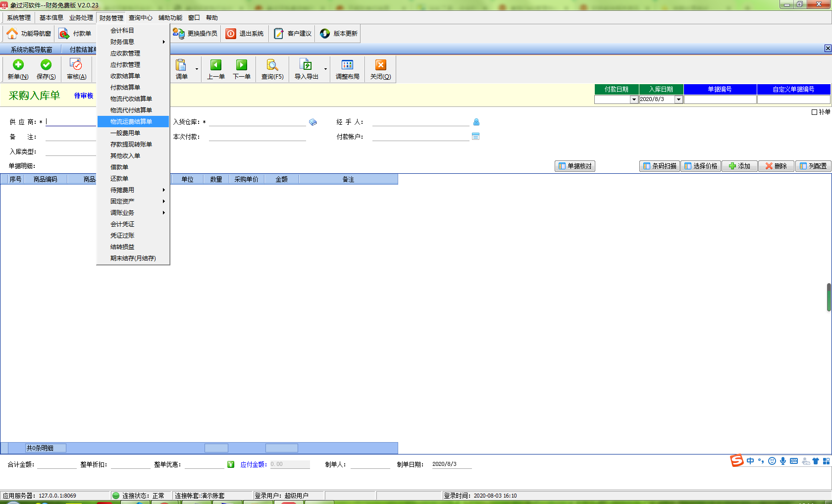Click 导入导出 icon
The image size is (832, 504).
pos(306,65)
